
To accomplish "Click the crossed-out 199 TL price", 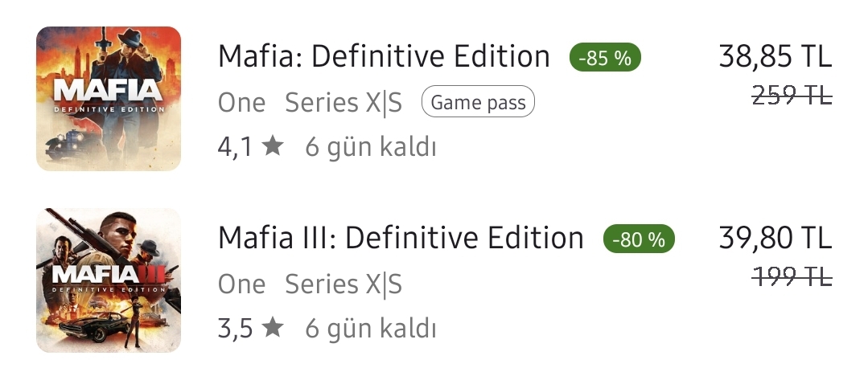I will tap(792, 275).
